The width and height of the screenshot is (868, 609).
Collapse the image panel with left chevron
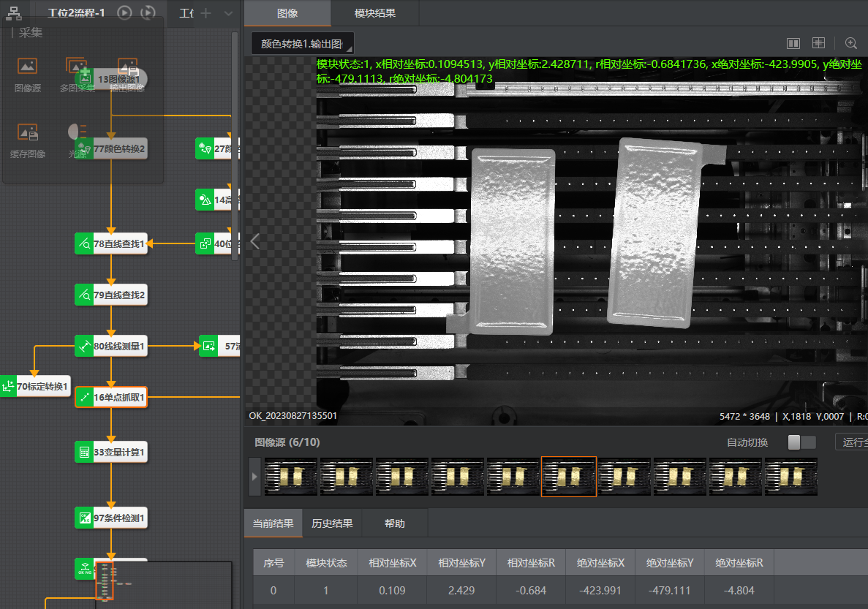255,241
